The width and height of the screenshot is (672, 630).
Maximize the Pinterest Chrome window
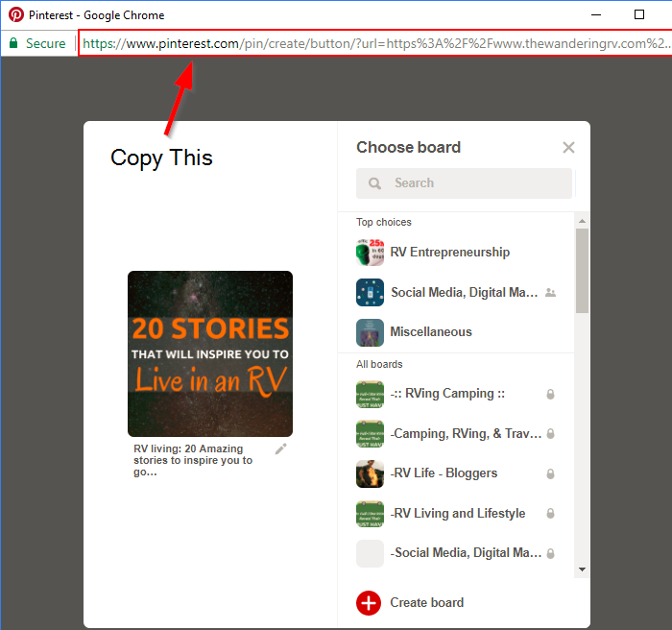click(639, 15)
